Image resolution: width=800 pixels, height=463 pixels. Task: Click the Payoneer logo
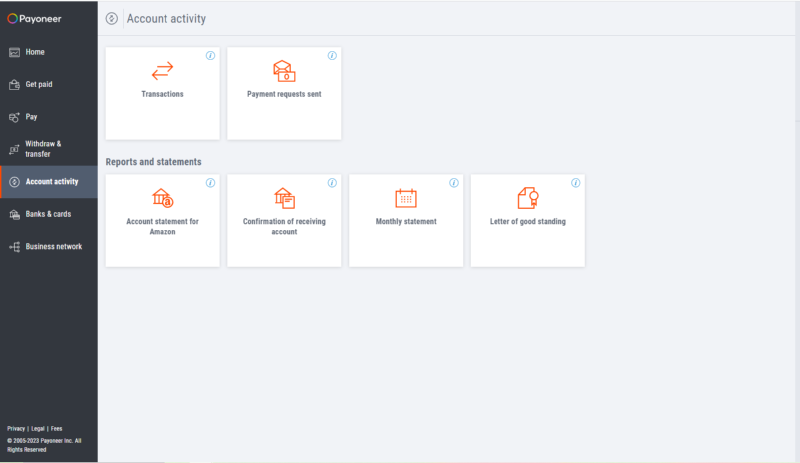35,18
